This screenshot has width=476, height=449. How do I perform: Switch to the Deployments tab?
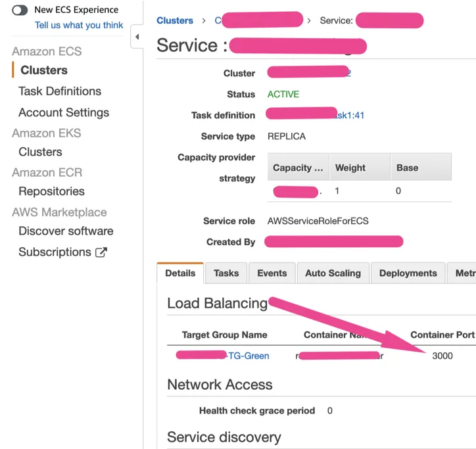(x=408, y=273)
